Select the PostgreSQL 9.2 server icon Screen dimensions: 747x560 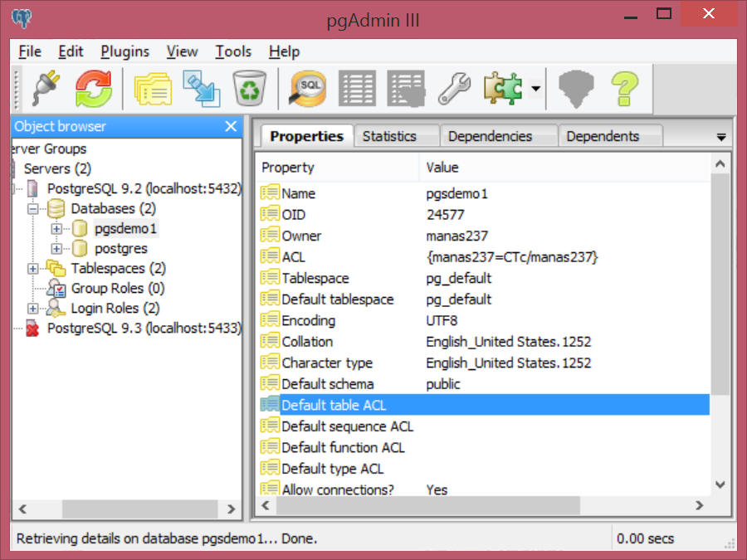click(32, 188)
